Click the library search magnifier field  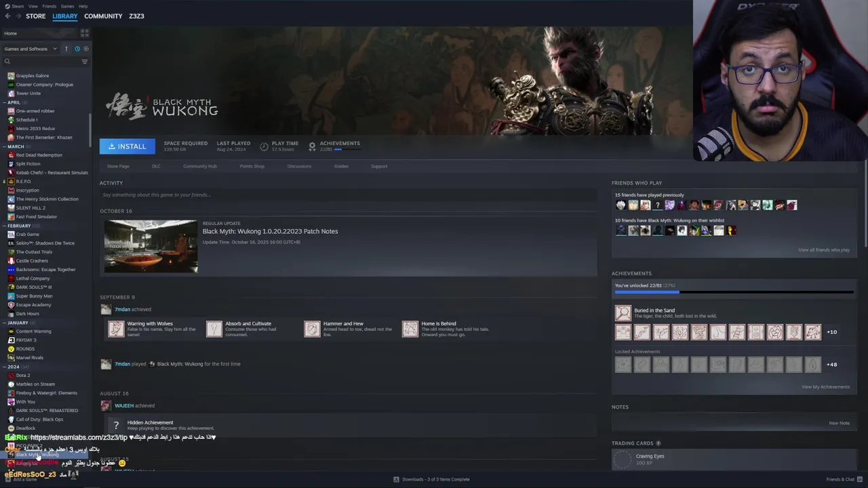click(41, 62)
